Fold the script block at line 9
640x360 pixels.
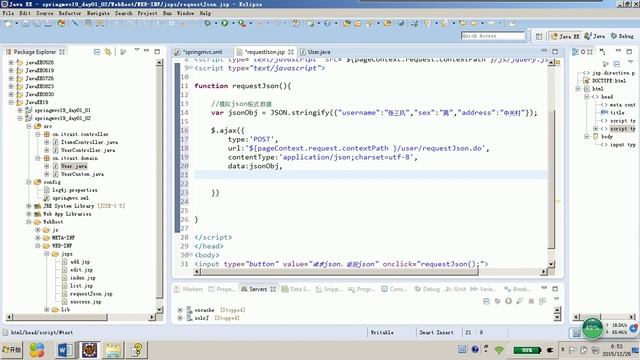point(190,68)
